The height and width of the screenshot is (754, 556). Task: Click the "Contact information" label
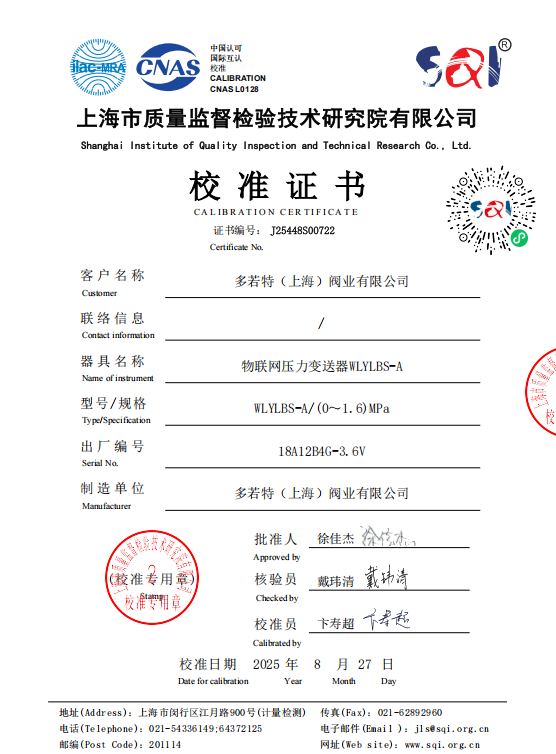pos(118,335)
